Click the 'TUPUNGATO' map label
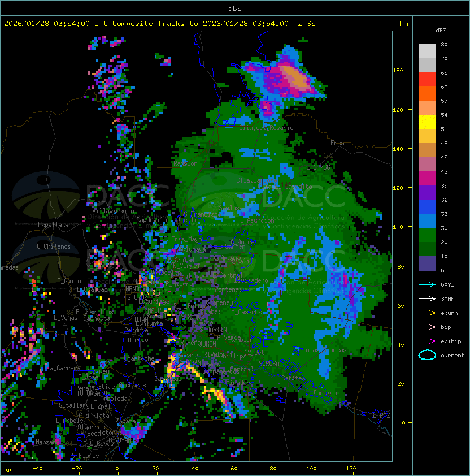The width and height of the screenshot is (470, 476). pos(90,393)
